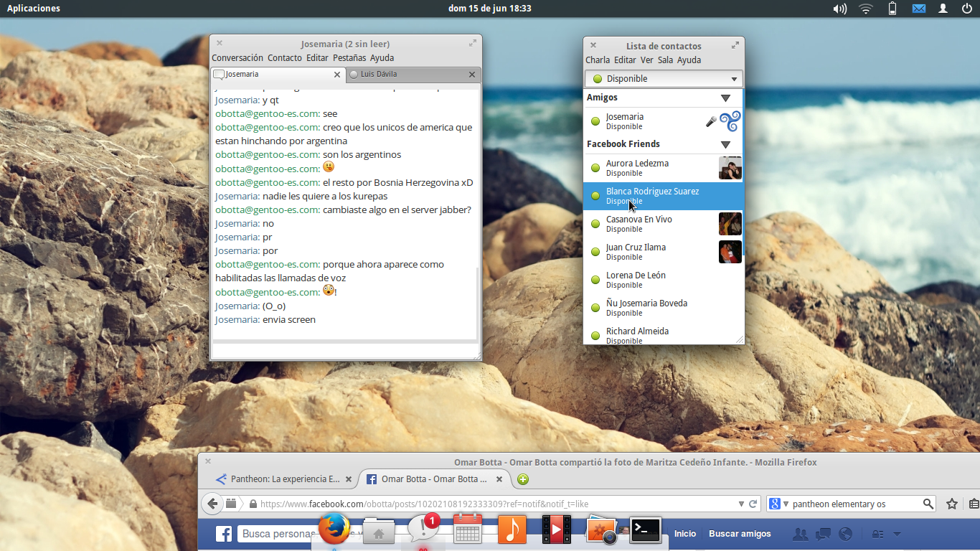Open the power session indicator
980x551 pixels.
(969, 9)
